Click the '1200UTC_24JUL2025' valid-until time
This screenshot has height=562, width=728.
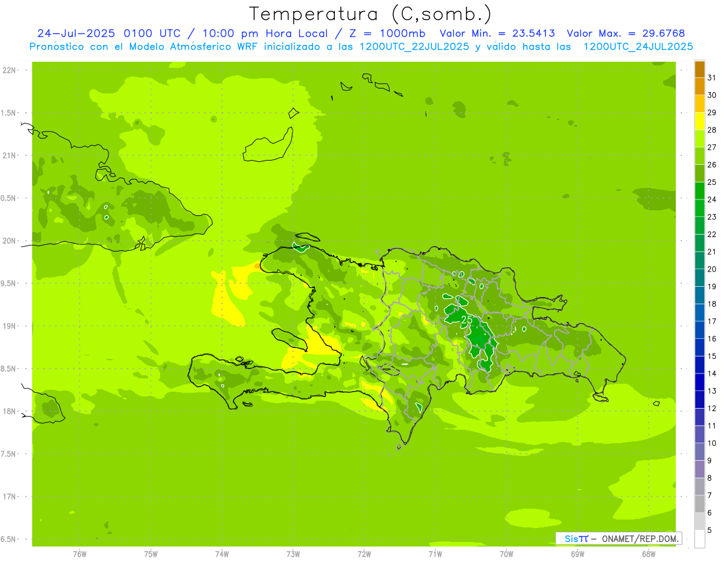[638, 47]
